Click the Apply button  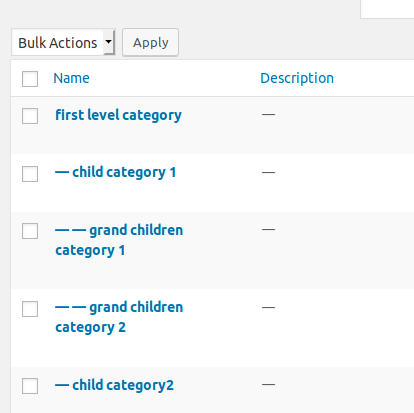tap(150, 42)
